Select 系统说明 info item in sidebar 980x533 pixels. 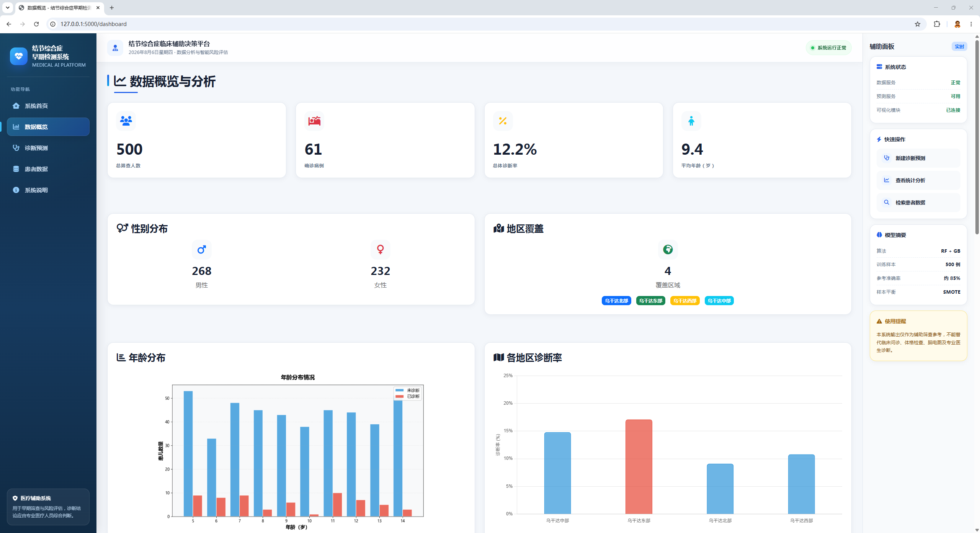48,190
